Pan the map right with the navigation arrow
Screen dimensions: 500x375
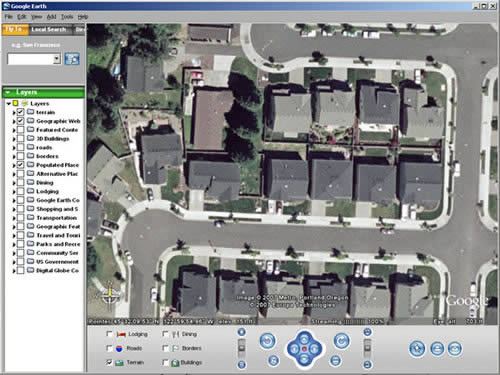[x=315, y=349]
